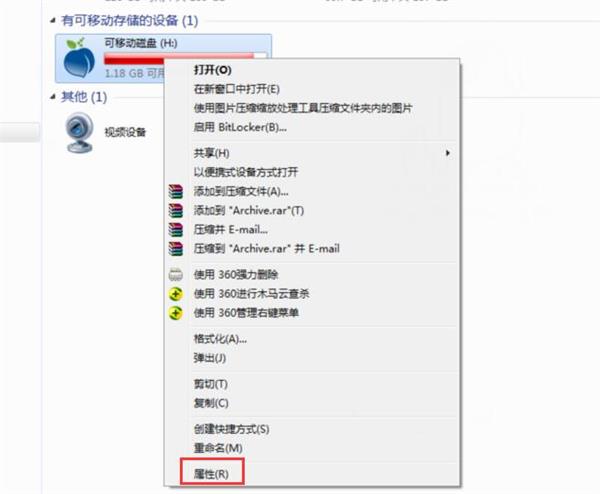Expand the Share (H) submenu arrow
This screenshot has width=600, height=494.
(448, 153)
